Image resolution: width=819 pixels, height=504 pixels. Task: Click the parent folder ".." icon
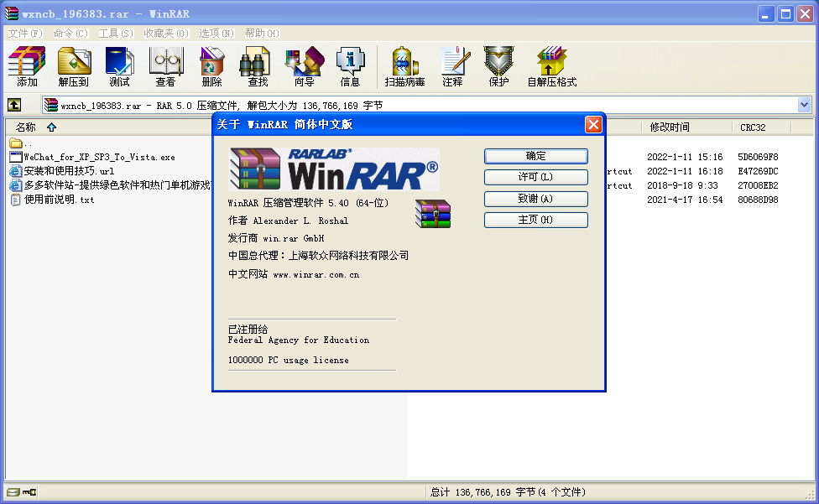pos(16,143)
